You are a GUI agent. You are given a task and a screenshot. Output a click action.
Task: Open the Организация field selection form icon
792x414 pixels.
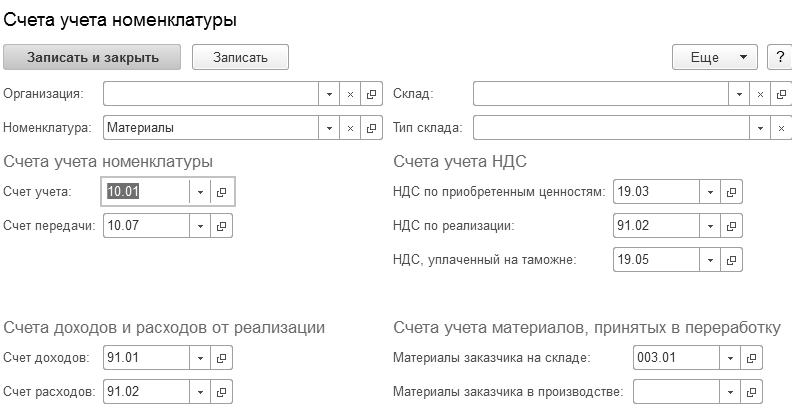coord(372,94)
